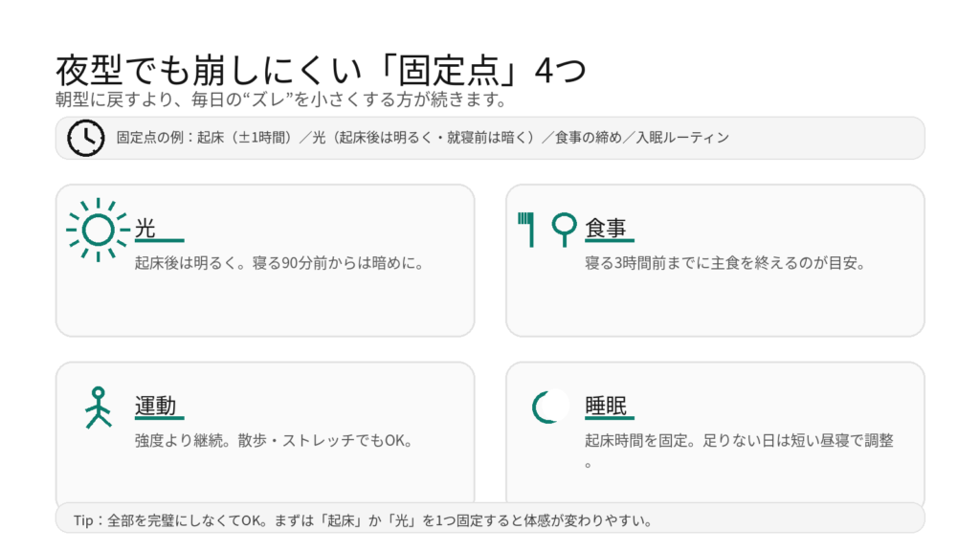Select the slide title 夜型でも崩しにくい「固定点」4つ
Screen dimensions: 980x551
pyautogui.click(x=320, y=71)
